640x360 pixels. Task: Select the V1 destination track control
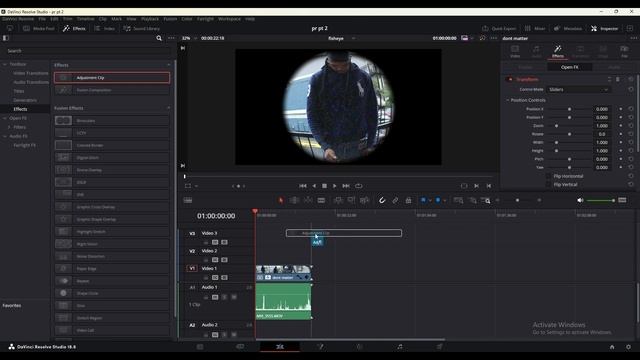(x=192, y=269)
